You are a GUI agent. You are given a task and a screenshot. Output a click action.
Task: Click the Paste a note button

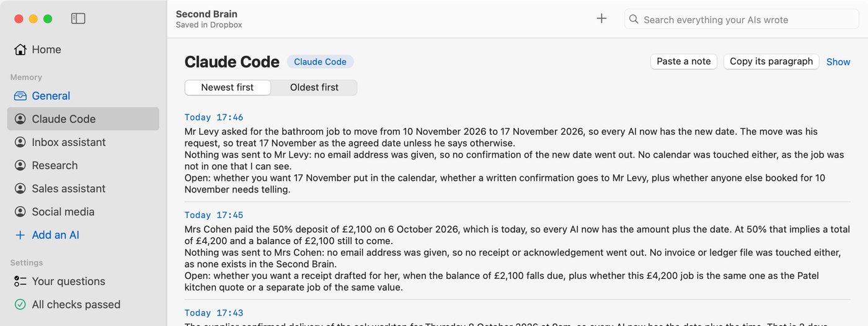(x=684, y=61)
